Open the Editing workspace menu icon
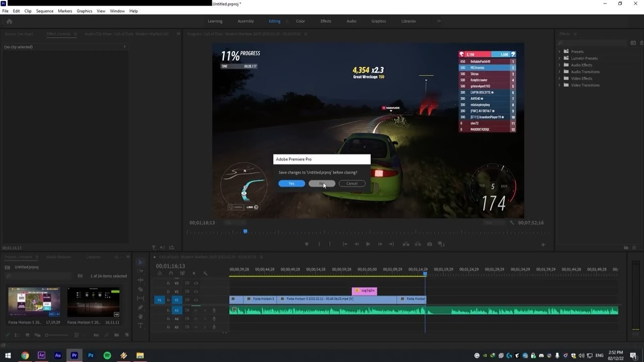Viewport: 644px width, 362px height. (x=288, y=21)
